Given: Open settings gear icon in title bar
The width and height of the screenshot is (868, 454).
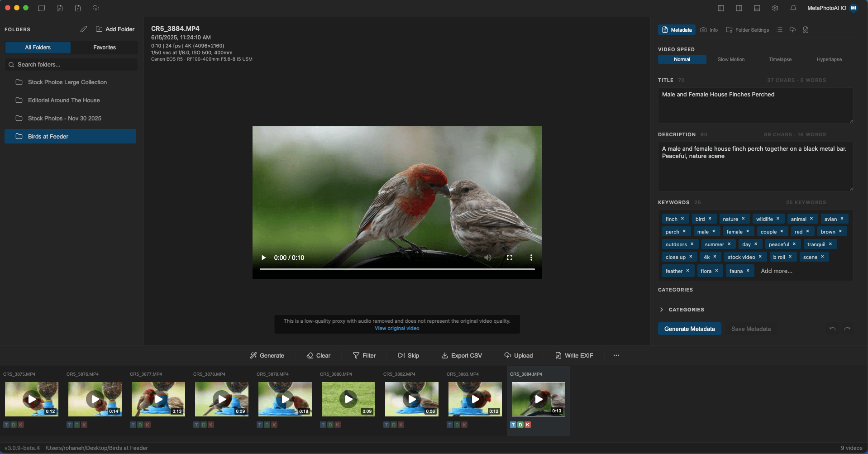Looking at the screenshot, I should coord(775,8).
